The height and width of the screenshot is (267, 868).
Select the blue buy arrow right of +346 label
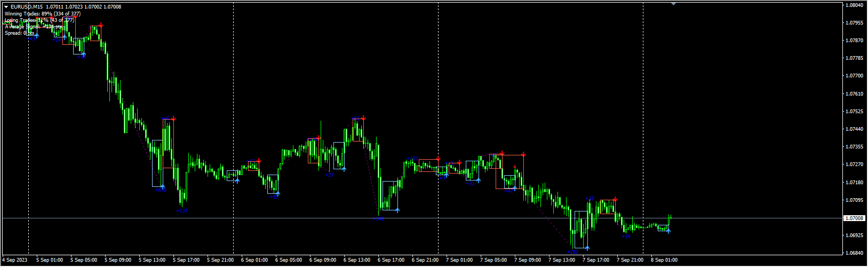397,210
